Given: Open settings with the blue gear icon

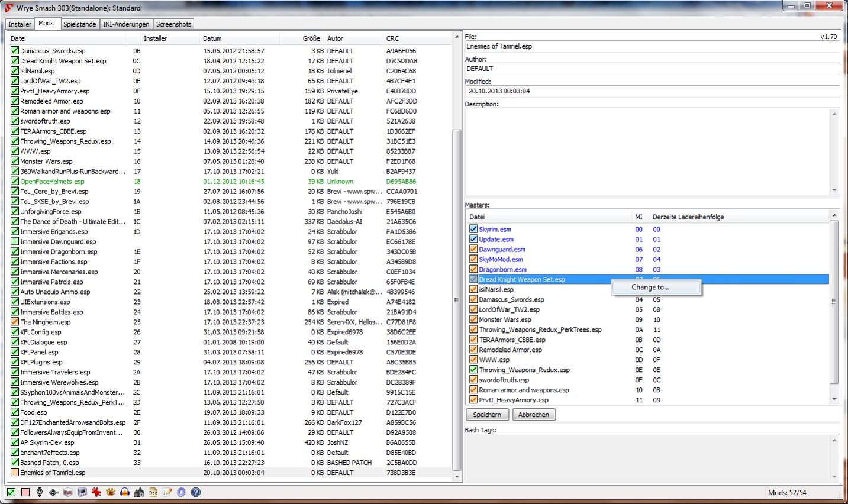Looking at the screenshot, I should point(182,492).
